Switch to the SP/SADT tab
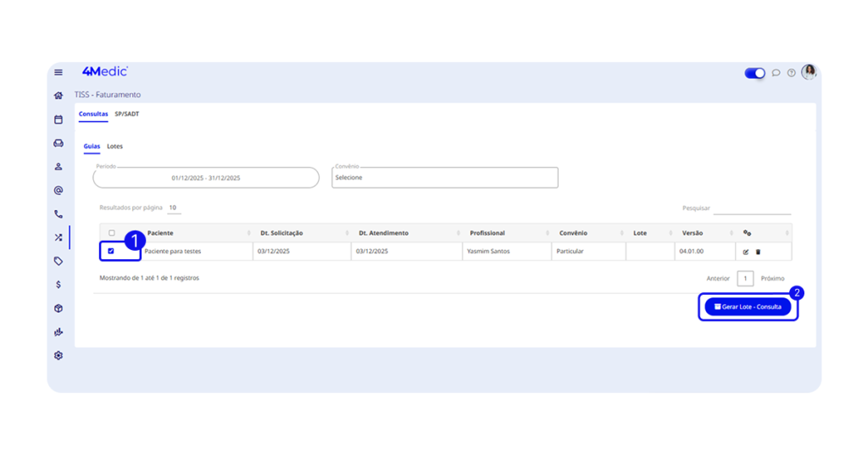This screenshot has height=455, width=868. pyautogui.click(x=127, y=114)
